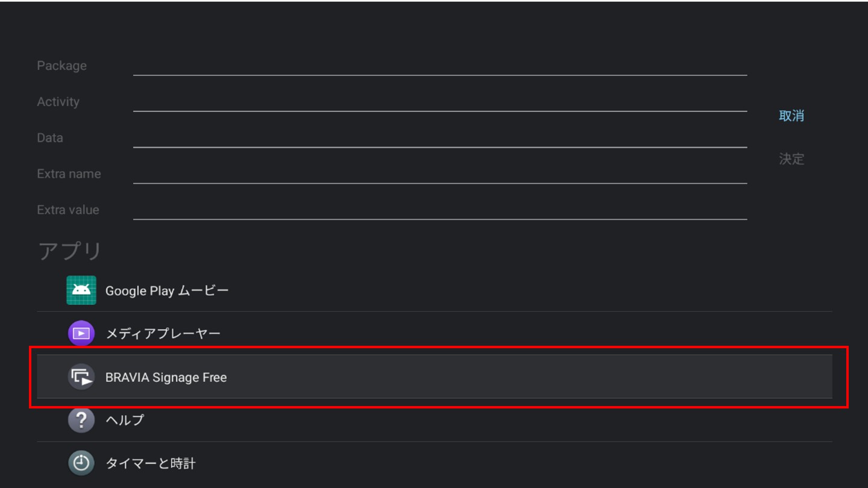Open the ヘルプ list entry text
The height and width of the screenshot is (488, 868).
pyautogui.click(x=125, y=421)
